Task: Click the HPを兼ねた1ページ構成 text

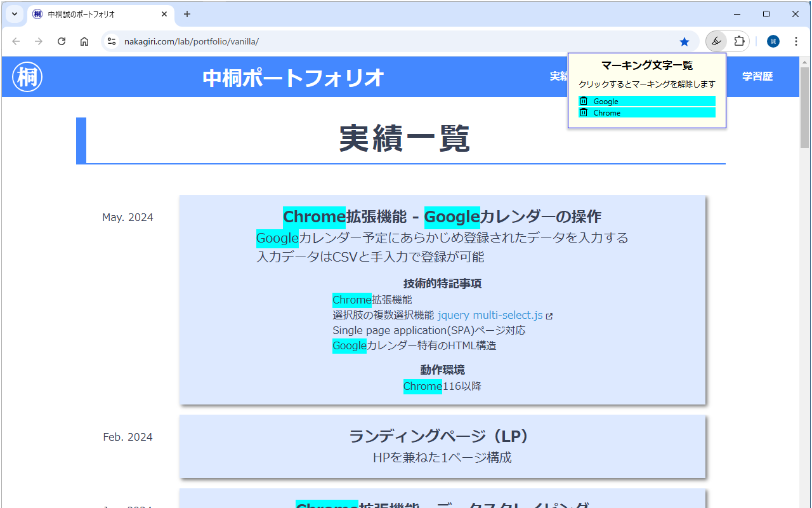Action: click(x=442, y=457)
